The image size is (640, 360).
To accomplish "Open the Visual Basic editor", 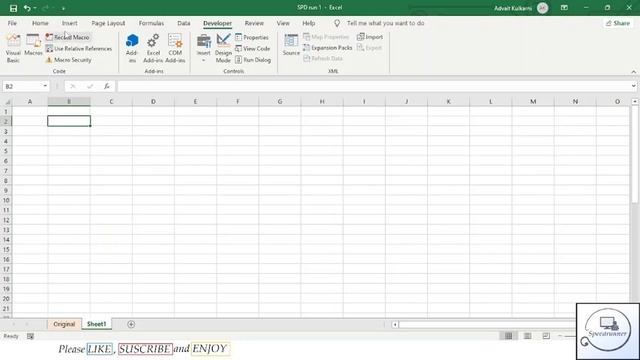I will (x=13, y=48).
